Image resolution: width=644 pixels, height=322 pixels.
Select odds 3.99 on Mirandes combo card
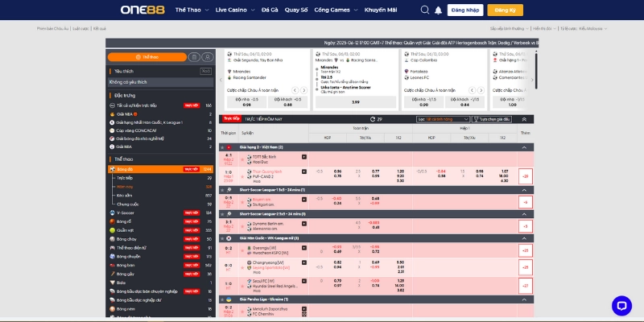click(x=355, y=102)
